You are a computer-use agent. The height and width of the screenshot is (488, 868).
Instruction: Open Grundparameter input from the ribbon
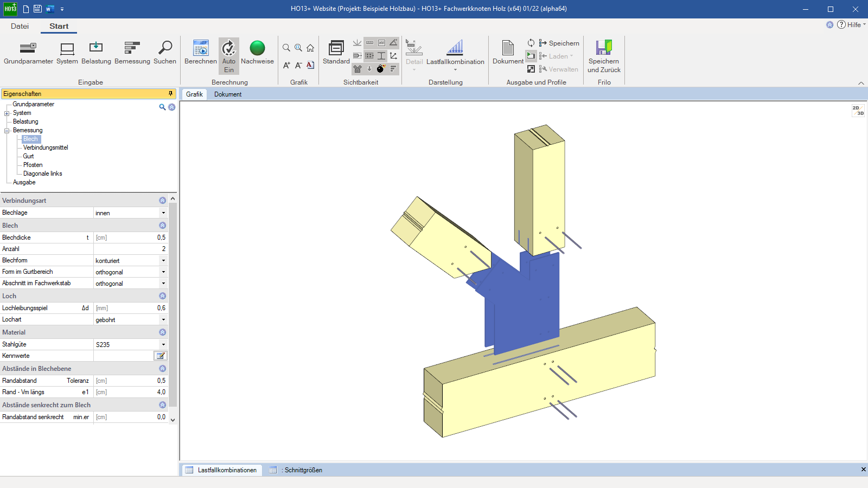coord(28,53)
